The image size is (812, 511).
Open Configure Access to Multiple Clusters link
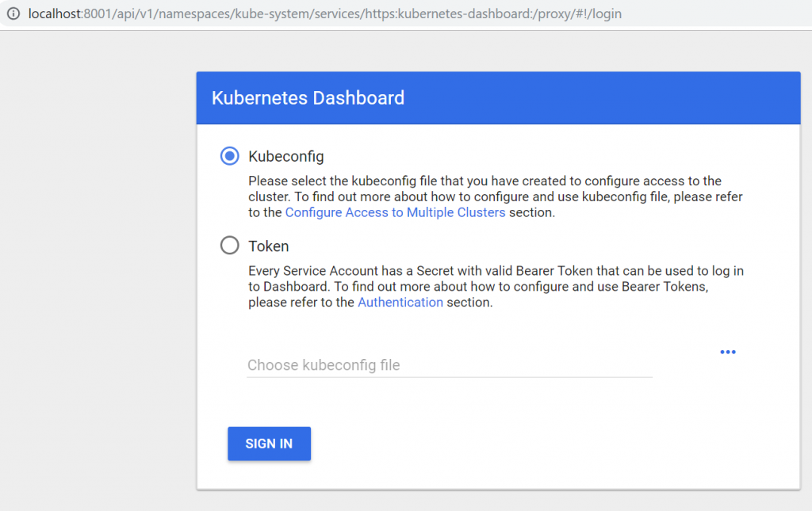tap(395, 212)
